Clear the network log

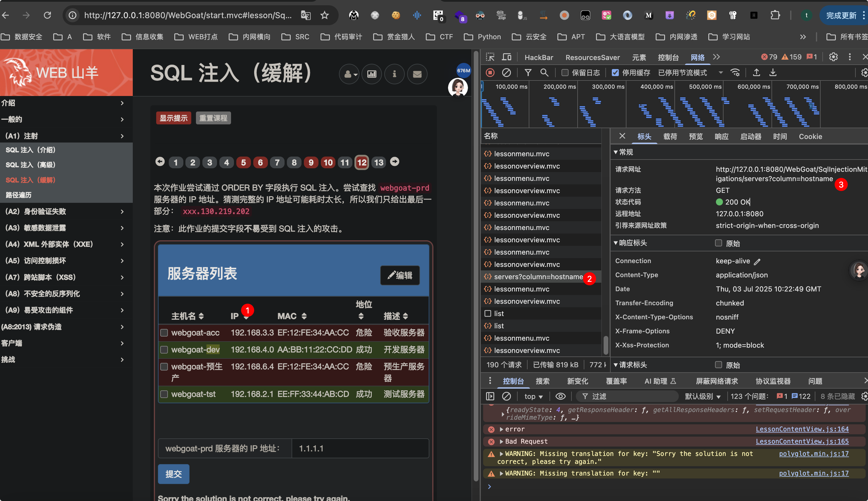[x=506, y=73]
